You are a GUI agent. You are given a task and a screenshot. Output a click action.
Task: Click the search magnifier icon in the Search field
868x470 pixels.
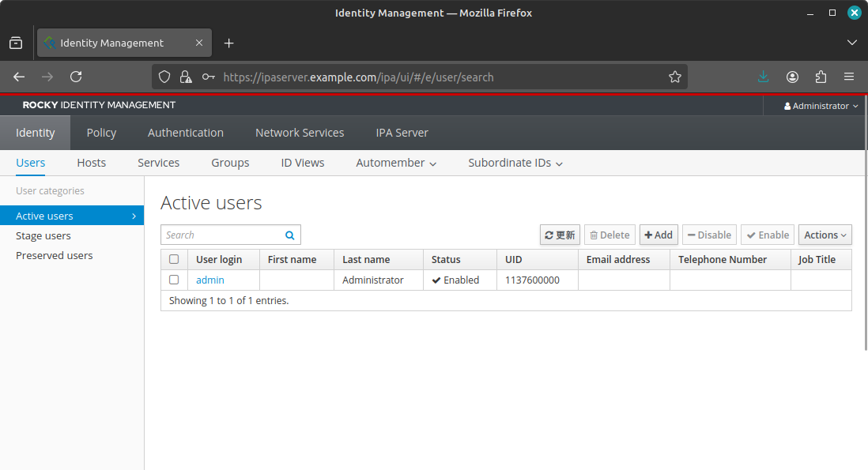pos(289,235)
